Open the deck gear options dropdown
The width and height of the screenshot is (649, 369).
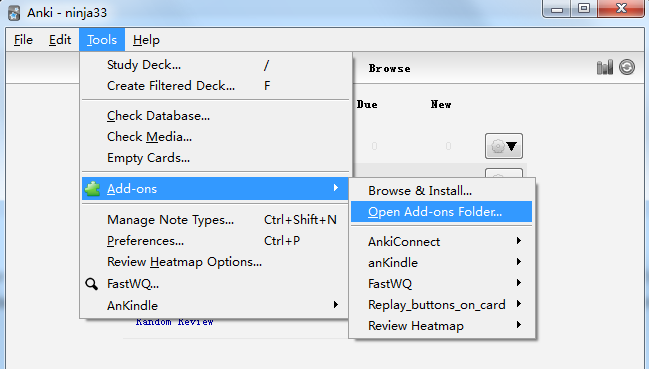[x=504, y=146]
